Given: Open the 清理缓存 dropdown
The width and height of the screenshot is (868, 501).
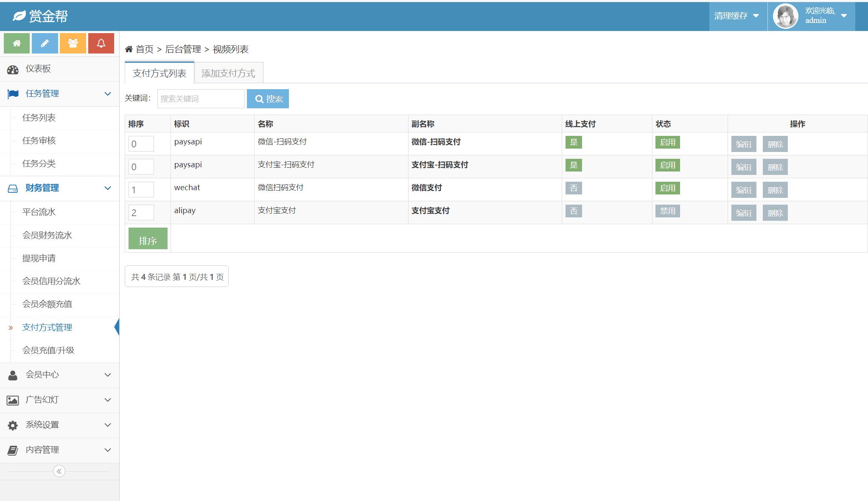Looking at the screenshot, I should tap(736, 16).
